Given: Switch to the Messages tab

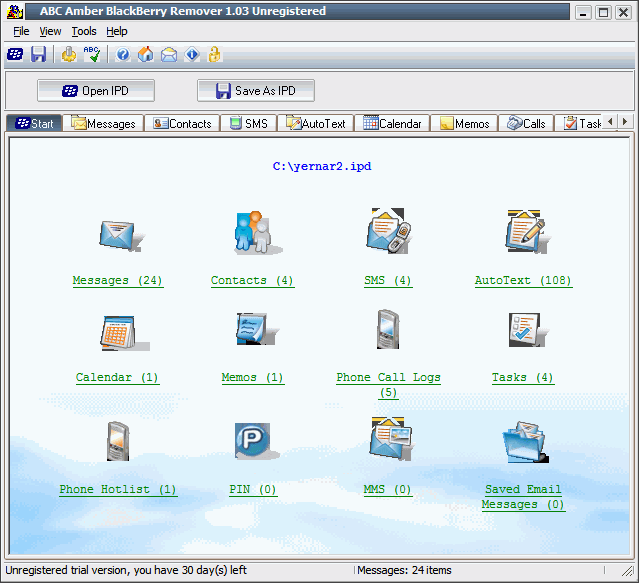Looking at the screenshot, I should click(103, 123).
